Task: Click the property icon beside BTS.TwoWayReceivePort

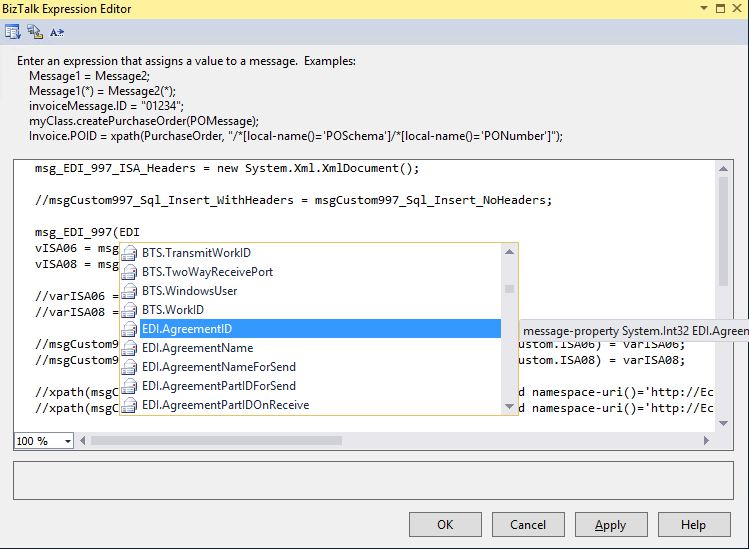Action: [x=129, y=272]
